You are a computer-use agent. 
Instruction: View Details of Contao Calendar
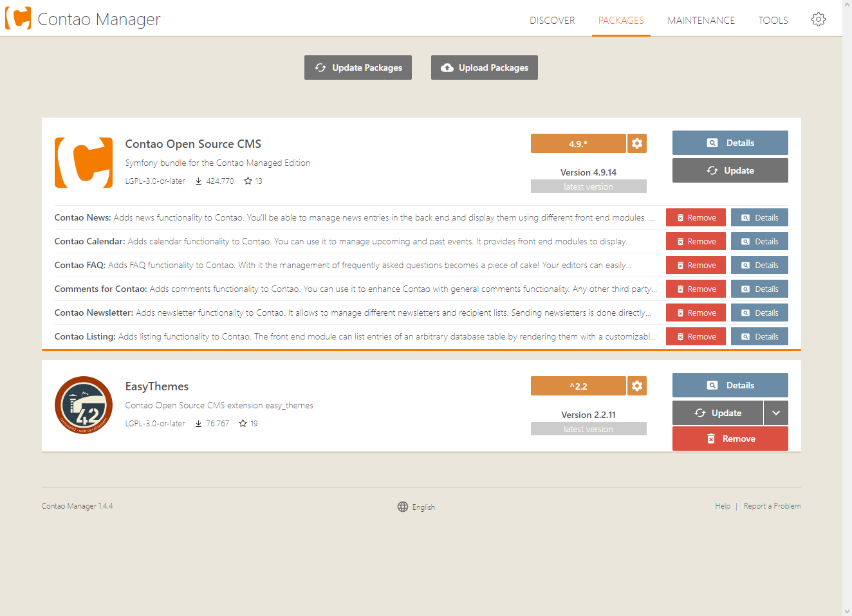click(759, 241)
